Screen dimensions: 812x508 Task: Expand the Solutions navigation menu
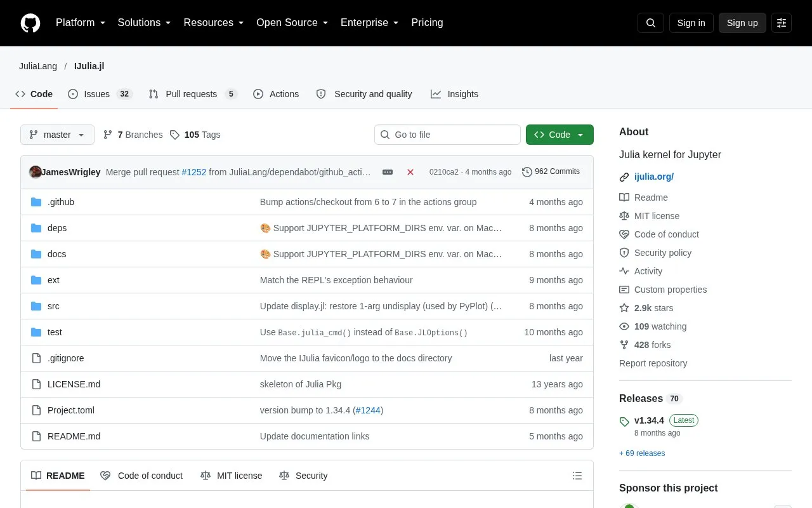[145, 23]
